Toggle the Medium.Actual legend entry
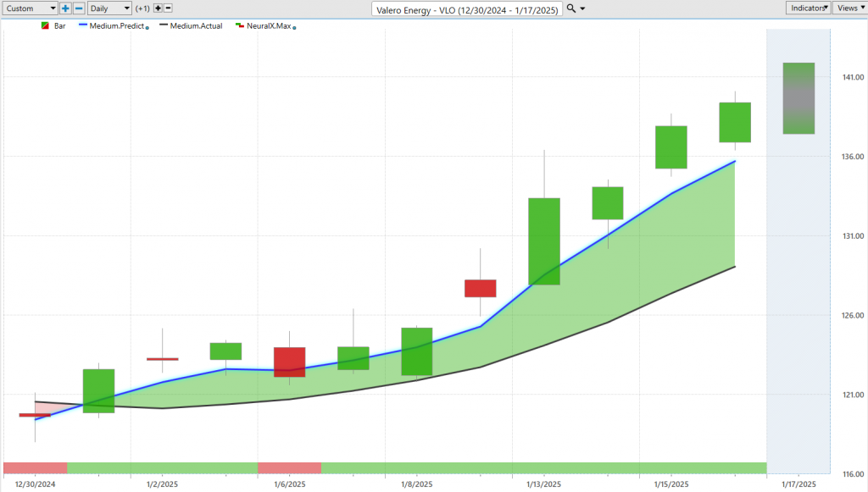Viewport: 868px width, 492px height. [196, 26]
